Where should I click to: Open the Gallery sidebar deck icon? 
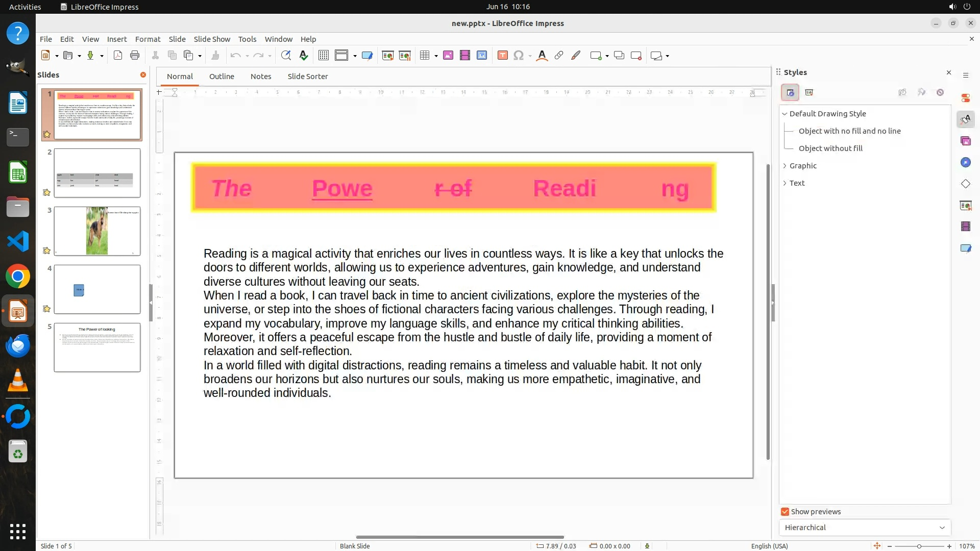(x=965, y=141)
